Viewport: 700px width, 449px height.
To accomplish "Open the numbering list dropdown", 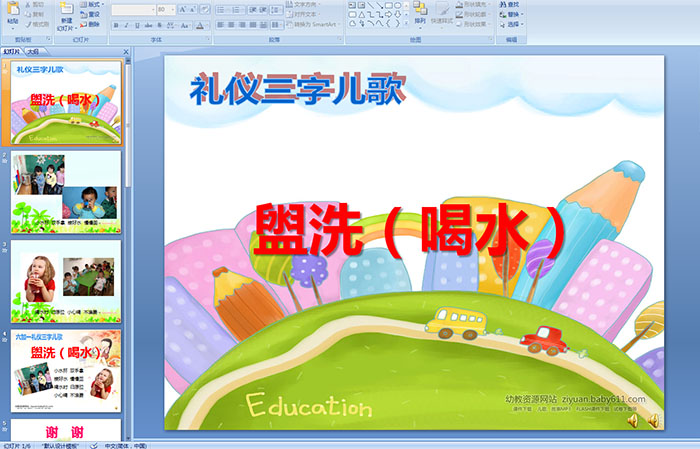I will pos(238,9).
